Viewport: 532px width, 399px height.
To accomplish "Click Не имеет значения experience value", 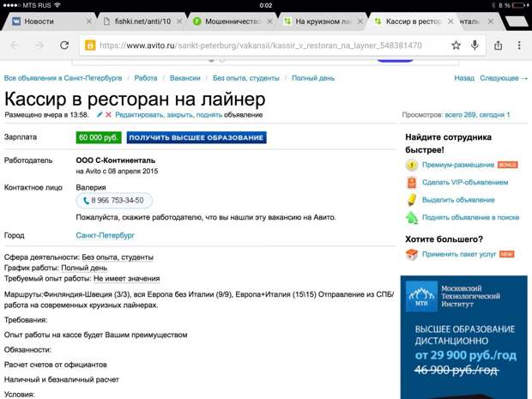I will (x=126, y=279).
